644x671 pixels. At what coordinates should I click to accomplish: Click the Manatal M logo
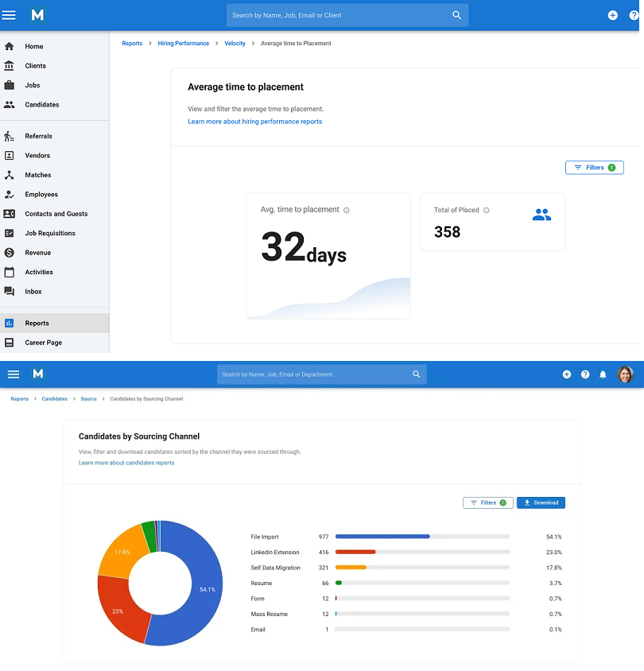37,15
